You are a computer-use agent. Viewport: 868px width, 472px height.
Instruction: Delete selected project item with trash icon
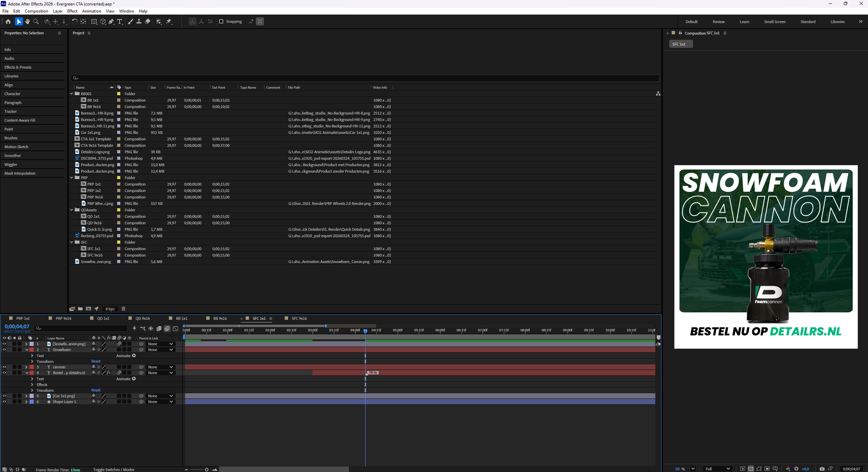[123, 309]
